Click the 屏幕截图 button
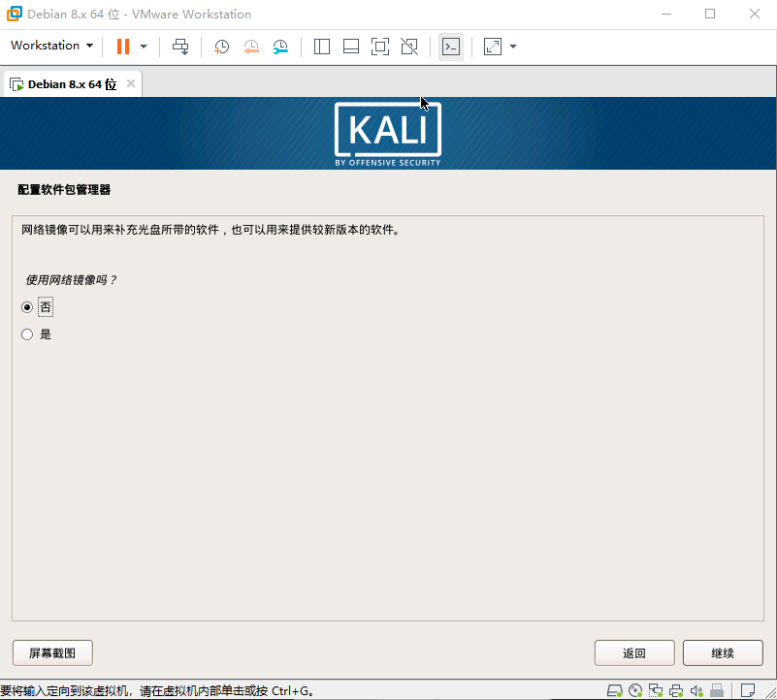Viewport: 777px width, 700px height. tap(52, 652)
